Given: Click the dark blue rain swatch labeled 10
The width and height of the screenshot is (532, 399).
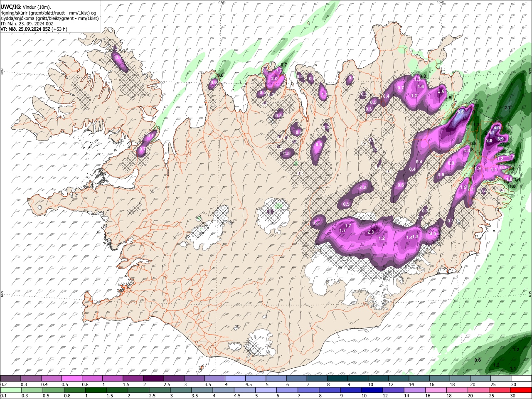Looking at the screenshot, I should point(372,390).
